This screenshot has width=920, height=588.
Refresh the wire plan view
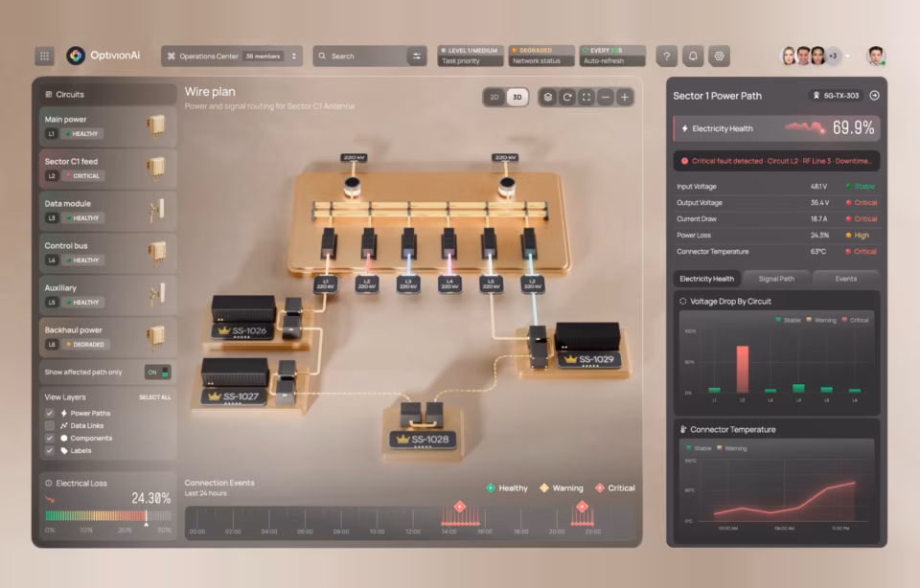tap(567, 98)
